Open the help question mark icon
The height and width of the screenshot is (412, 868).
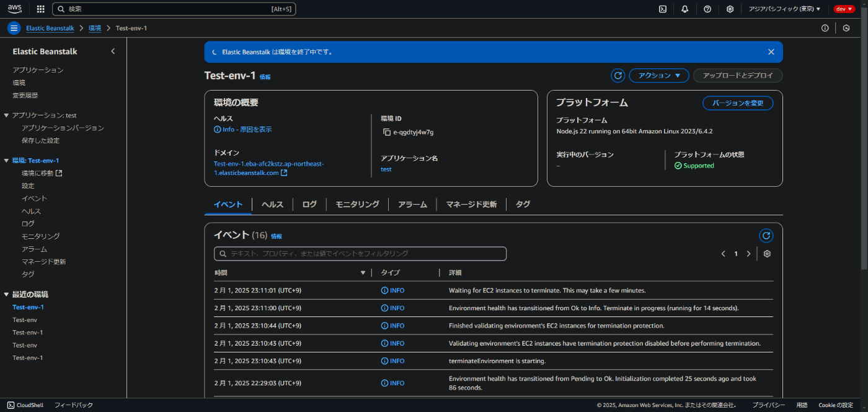tap(707, 9)
